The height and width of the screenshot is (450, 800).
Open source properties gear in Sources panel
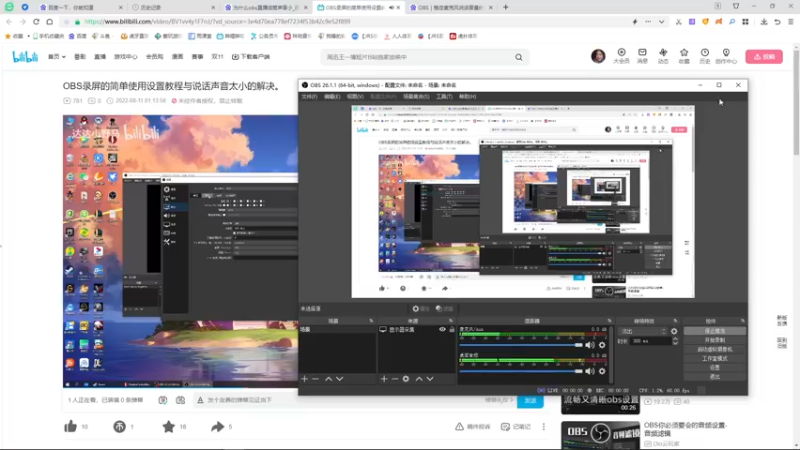(x=406, y=379)
